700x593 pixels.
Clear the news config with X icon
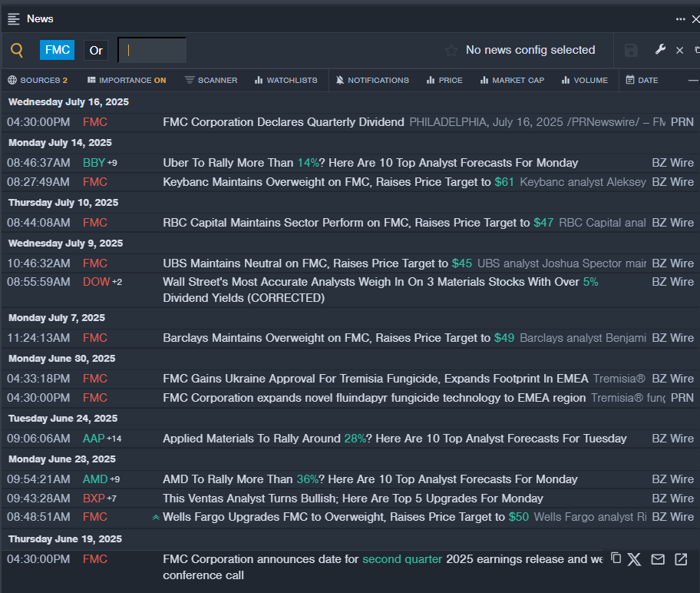tap(679, 50)
